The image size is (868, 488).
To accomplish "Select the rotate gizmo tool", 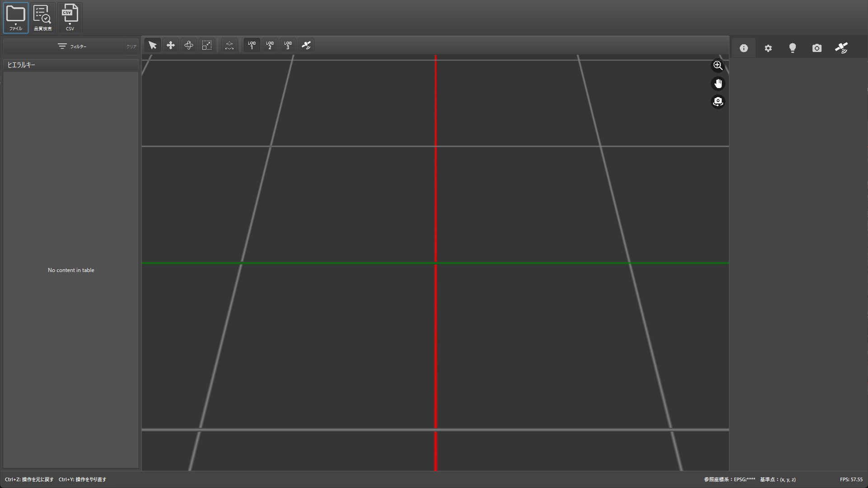I will coord(189,45).
